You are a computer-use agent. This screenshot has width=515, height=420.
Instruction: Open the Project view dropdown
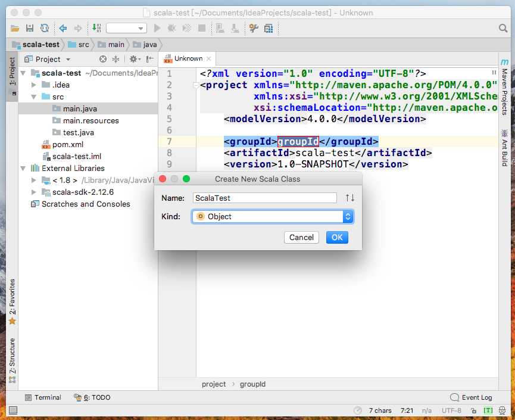coord(48,59)
